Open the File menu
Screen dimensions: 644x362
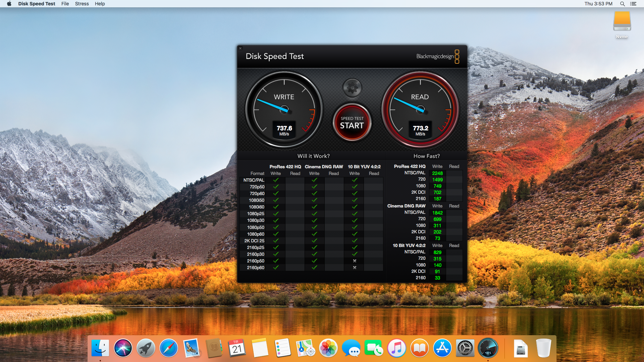click(x=65, y=4)
